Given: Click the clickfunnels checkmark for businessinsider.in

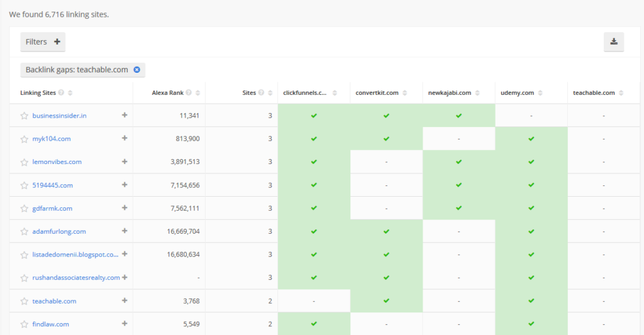Looking at the screenshot, I should [314, 116].
